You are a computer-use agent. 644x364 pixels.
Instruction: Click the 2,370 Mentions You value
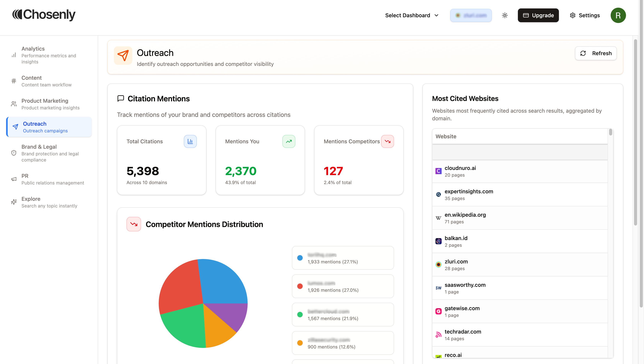click(241, 171)
